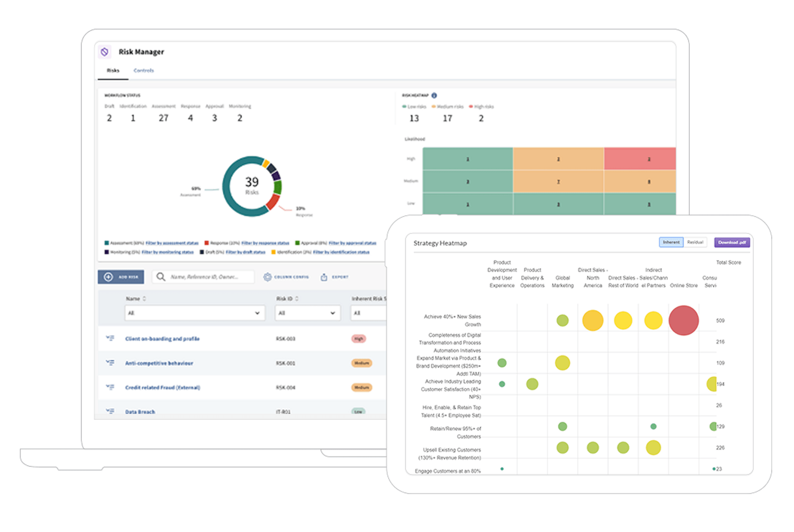Follow the Filter by assessment status link

click(x=171, y=243)
